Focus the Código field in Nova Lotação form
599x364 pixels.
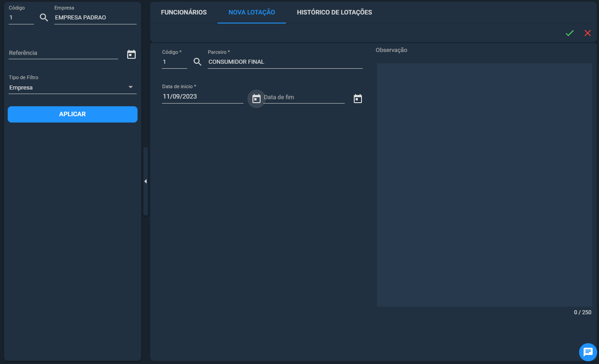point(174,62)
